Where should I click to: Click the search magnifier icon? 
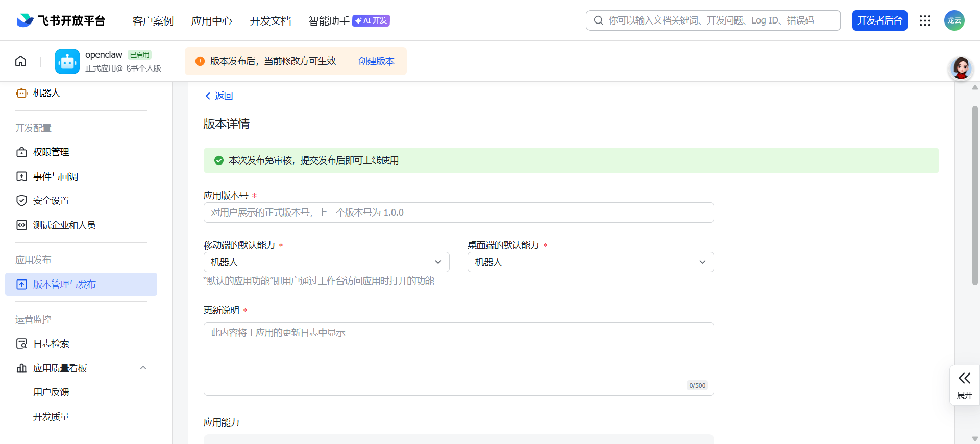pos(598,20)
